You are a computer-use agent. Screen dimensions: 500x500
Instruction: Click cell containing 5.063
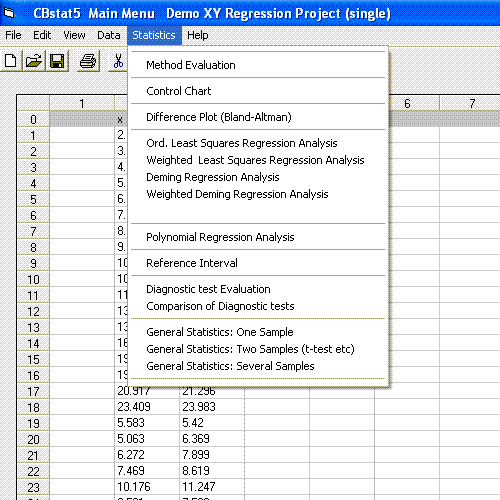147,439
